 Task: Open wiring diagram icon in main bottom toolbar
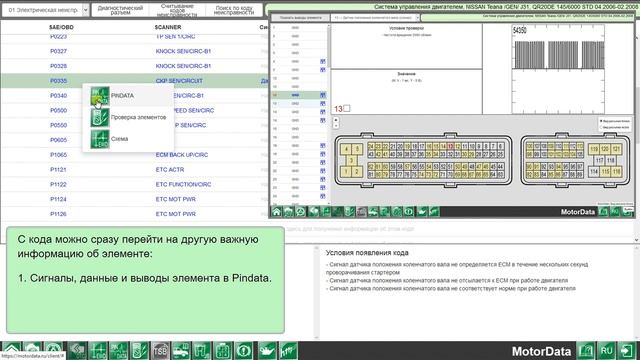(98, 351)
